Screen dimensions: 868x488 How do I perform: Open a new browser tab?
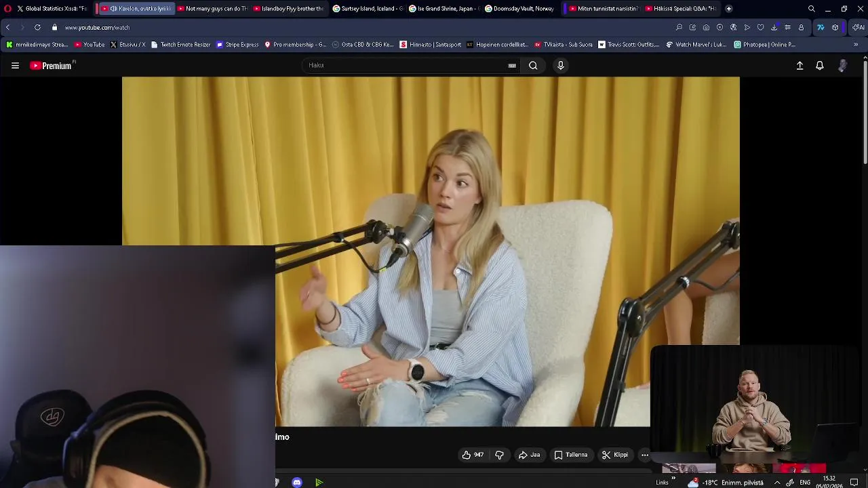(x=729, y=9)
